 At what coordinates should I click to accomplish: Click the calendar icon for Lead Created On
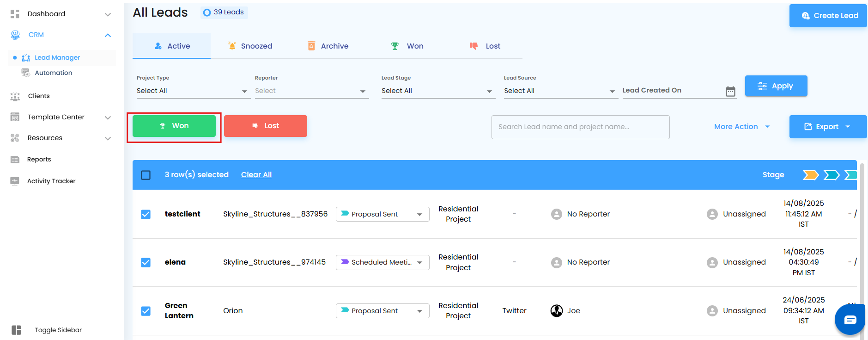[x=730, y=91]
